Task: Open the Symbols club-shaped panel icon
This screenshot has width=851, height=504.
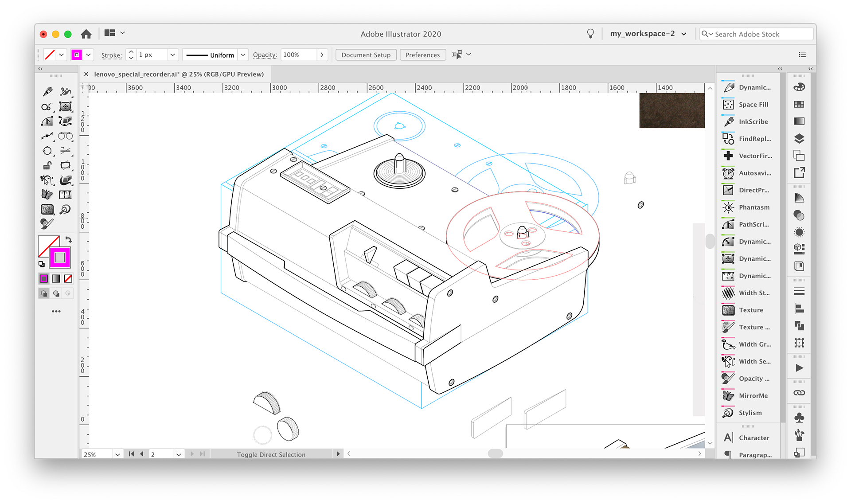Action: [x=799, y=418]
